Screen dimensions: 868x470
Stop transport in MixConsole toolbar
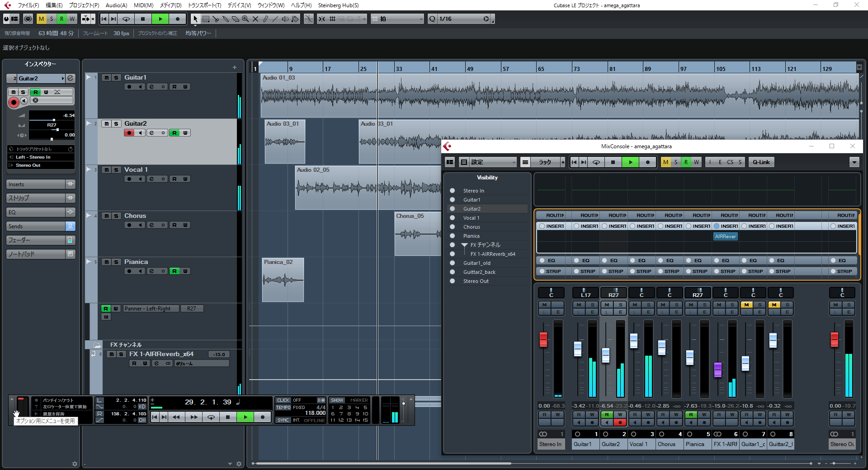click(x=613, y=162)
